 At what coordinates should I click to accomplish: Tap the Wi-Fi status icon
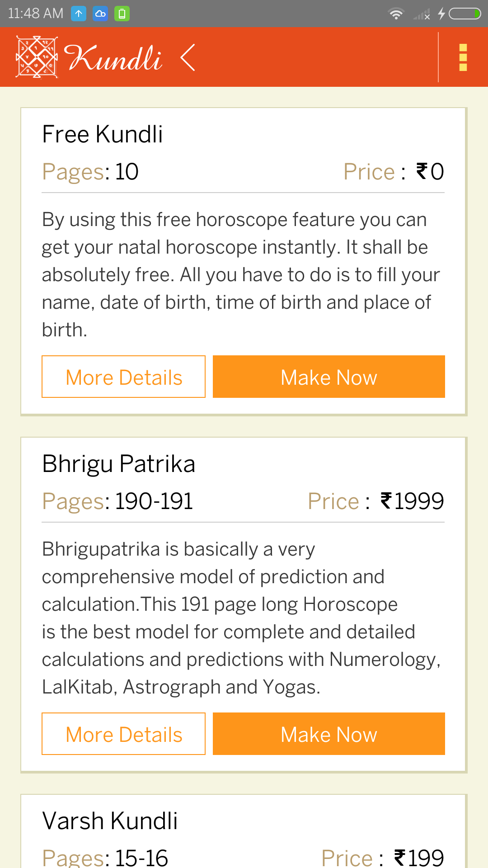tap(396, 14)
